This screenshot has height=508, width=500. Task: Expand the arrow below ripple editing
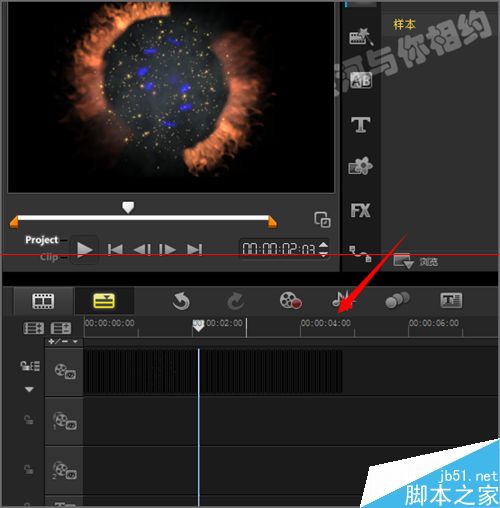pos(29,389)
